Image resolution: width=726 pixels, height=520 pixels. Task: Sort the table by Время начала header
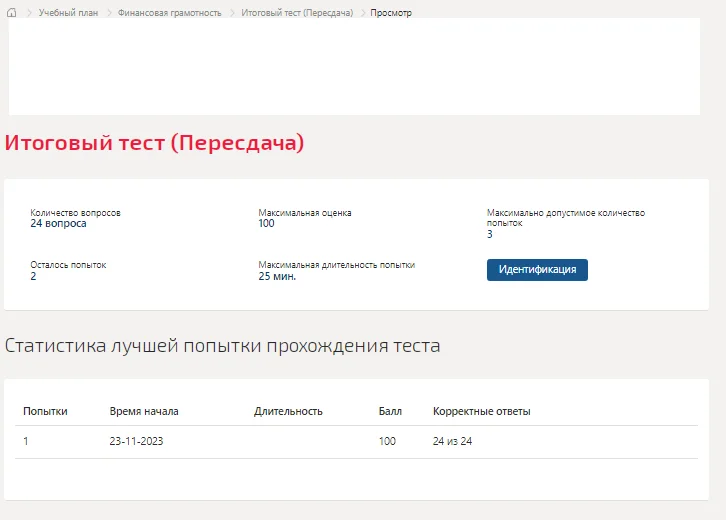click(x=144, y=411)
